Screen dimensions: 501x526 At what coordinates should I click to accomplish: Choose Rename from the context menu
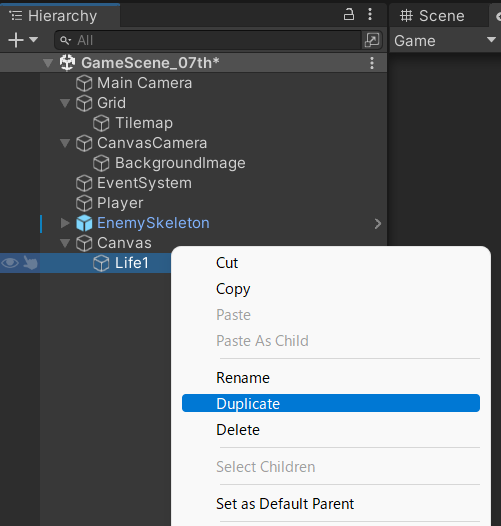click(x=243, y=378)
